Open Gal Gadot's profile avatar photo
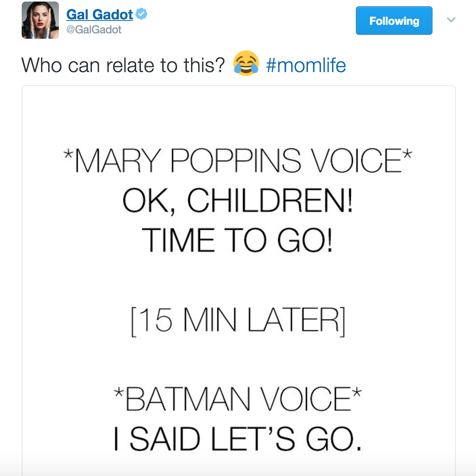Image resolution: width=476 pixels, height=476 pixels. coord(40,20)
